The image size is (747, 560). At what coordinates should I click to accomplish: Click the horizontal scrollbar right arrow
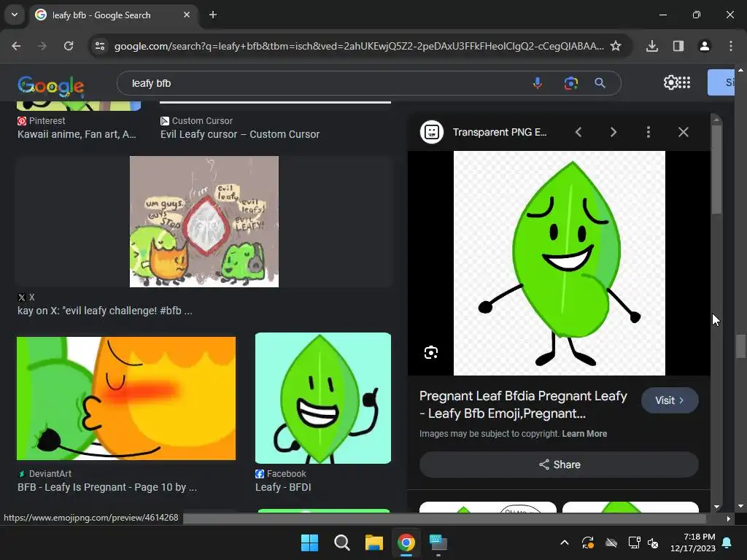[728, 518]
